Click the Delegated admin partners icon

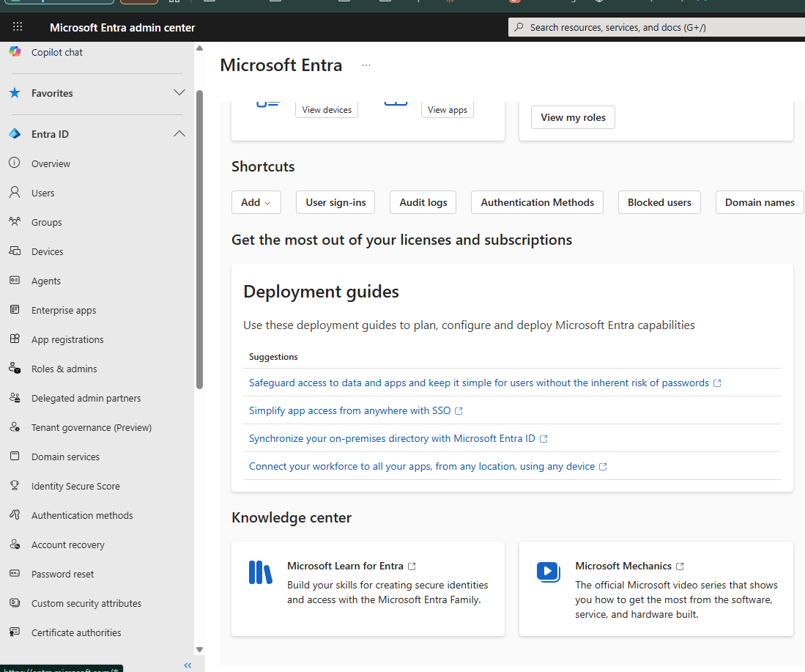[x=15, y=397]
